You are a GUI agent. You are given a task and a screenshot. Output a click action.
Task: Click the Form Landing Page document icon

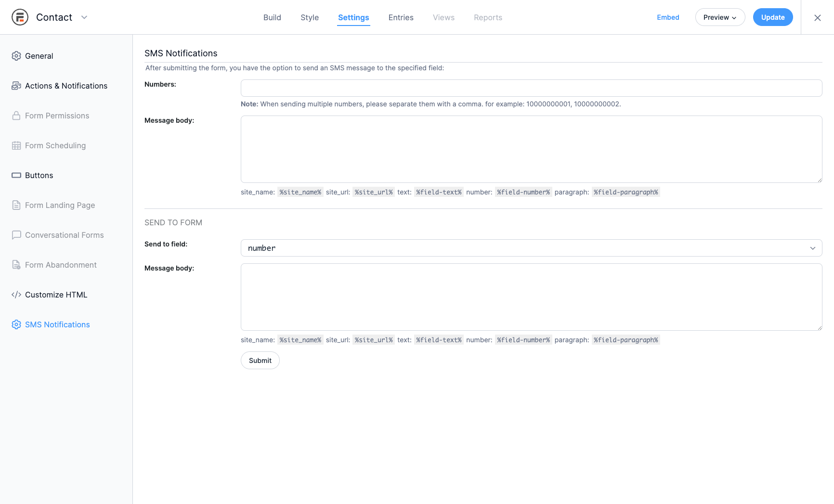pyautogui.click(x=16, y=205)
